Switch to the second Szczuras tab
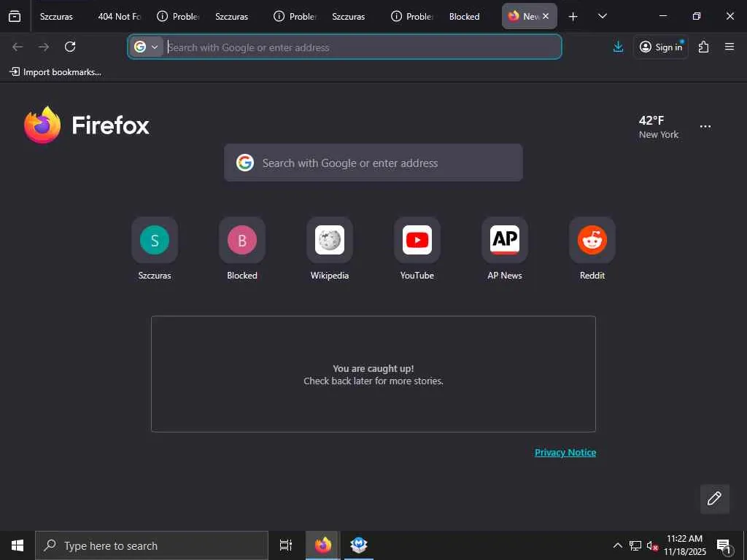Viewport: 747px width, 560px height. (x=231, y=16)
